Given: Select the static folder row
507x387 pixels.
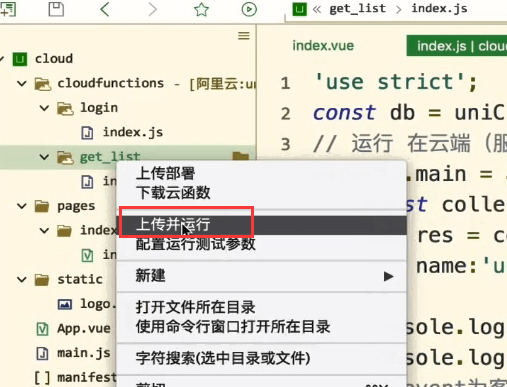Looking at the screenshot, I should pyautogui.click(x=58, y=279).
